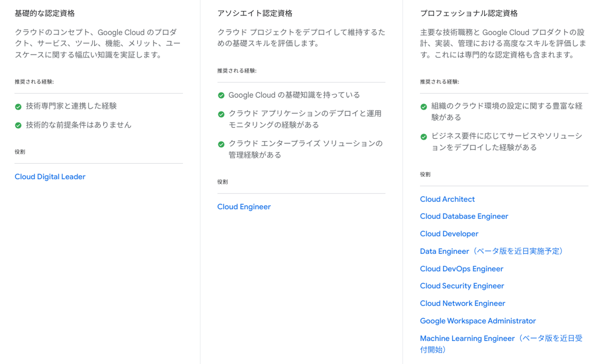This screenshot has width=601, height=364.
Task: Click the checkmark beside クラウド エンタープライズ ソリューション
Action: (x=221, y=144)
